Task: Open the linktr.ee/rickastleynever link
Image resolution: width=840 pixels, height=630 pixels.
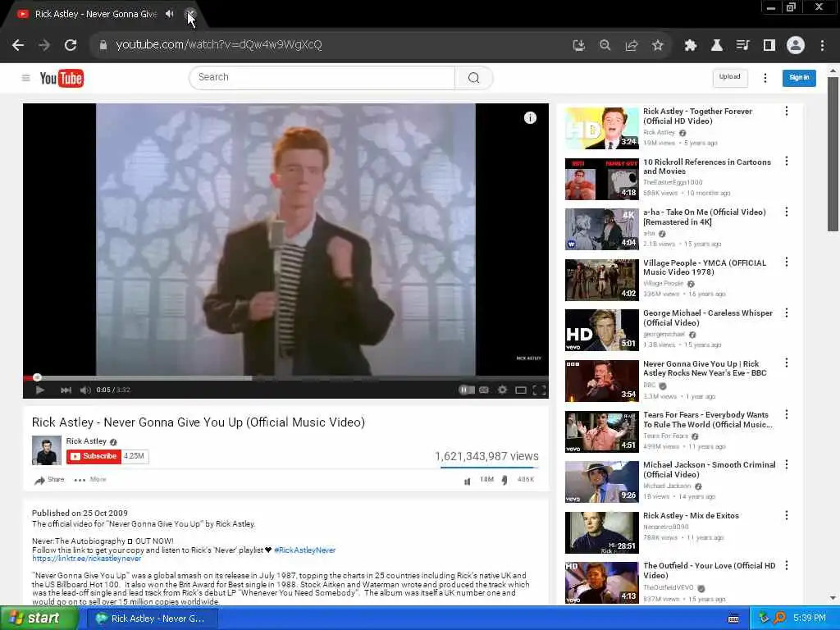Action: tap(87, 558)
